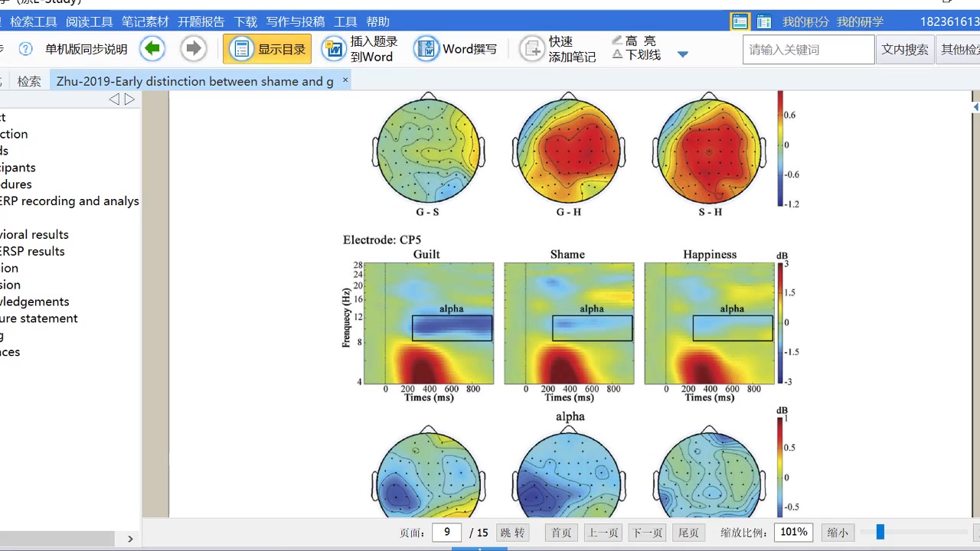The height and width of the screenshot is (551, 980).
Task: Click the highlighted layout icon in title bar
Action: point(740,21)
